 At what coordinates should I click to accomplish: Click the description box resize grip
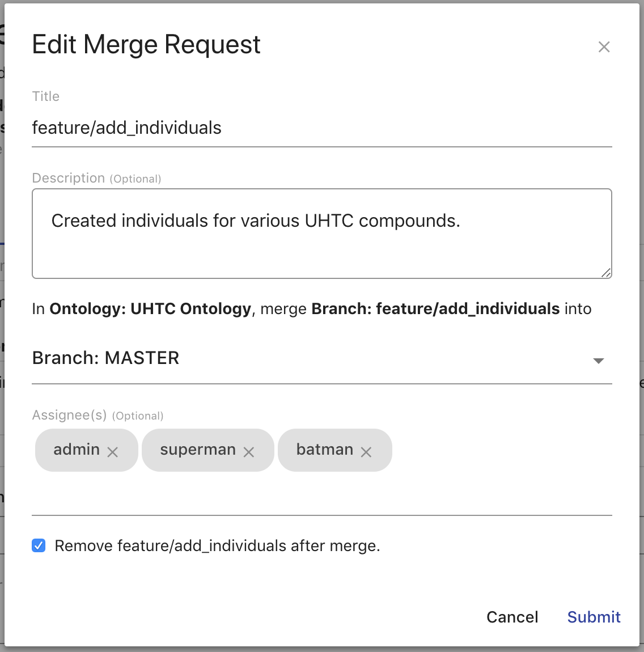tap(606, 273)
